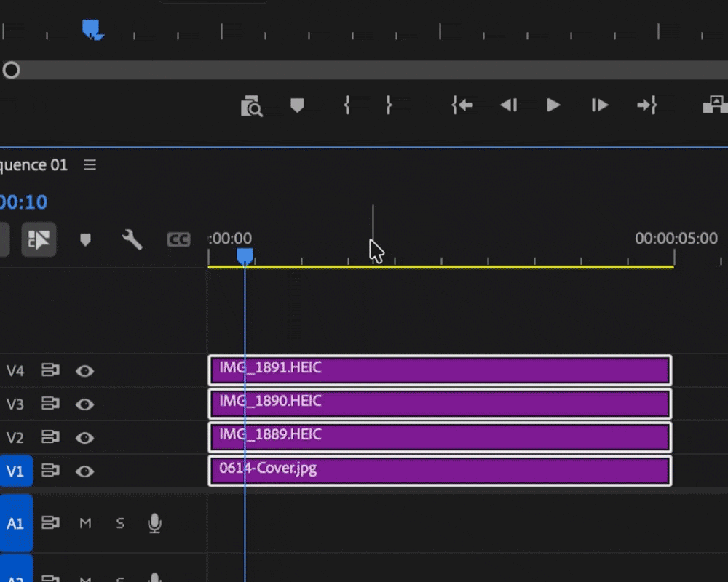Mute the A1 audio track
The width and height of the screenshot is (728, 582).
[85, 523]
